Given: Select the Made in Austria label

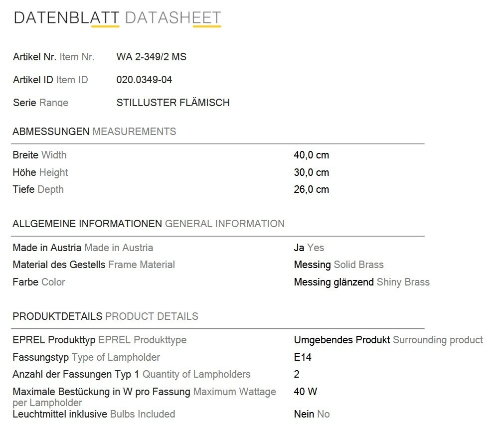Looking at the screenshot, I should [83, 248].
